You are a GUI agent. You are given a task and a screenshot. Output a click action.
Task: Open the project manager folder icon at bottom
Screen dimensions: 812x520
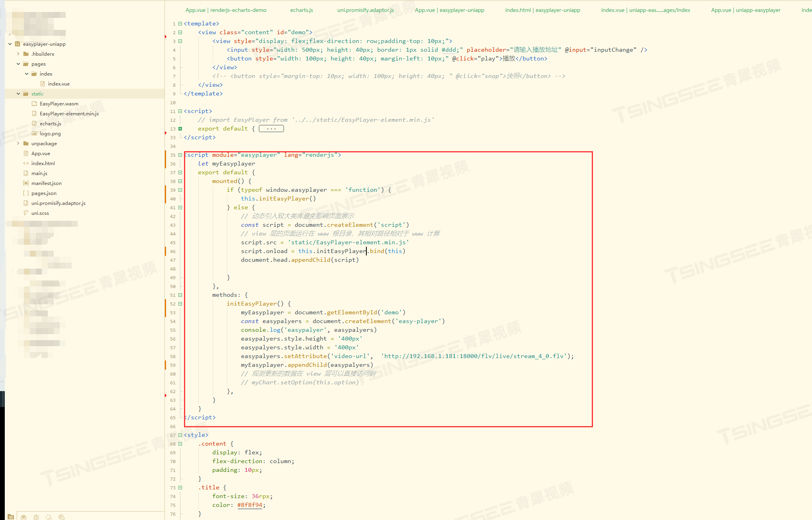(11, 516)
